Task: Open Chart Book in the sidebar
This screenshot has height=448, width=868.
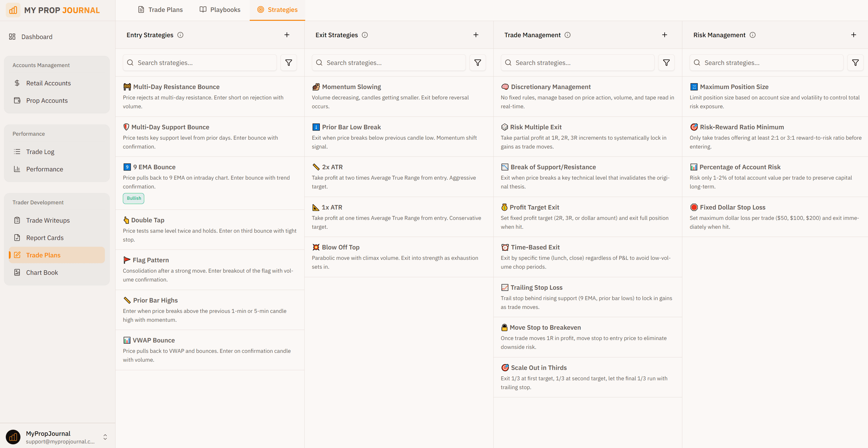Action: 57,272
